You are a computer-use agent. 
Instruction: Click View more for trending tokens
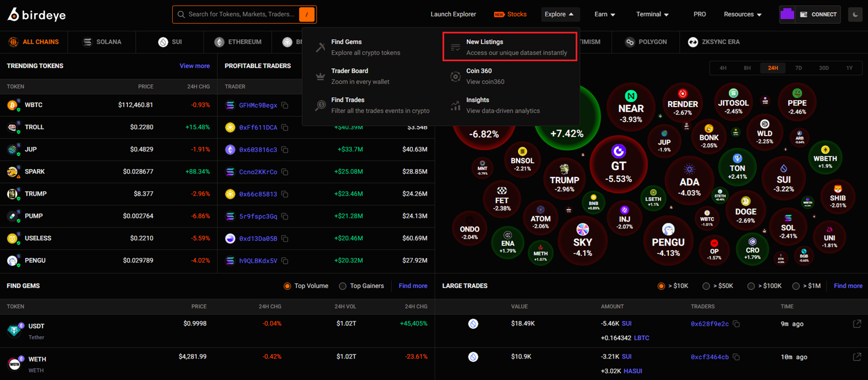(194, 66)
